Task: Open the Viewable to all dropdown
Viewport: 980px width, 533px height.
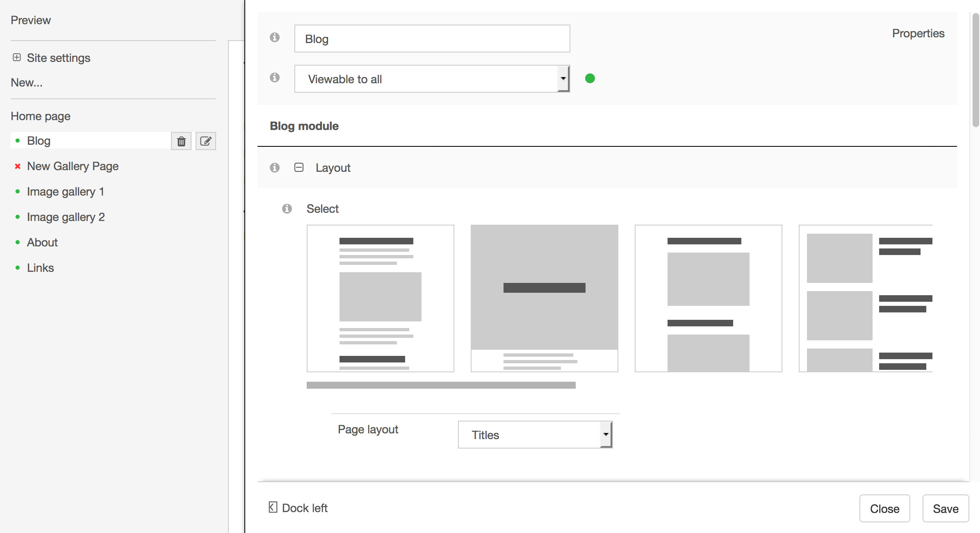Action: [432, 79]
